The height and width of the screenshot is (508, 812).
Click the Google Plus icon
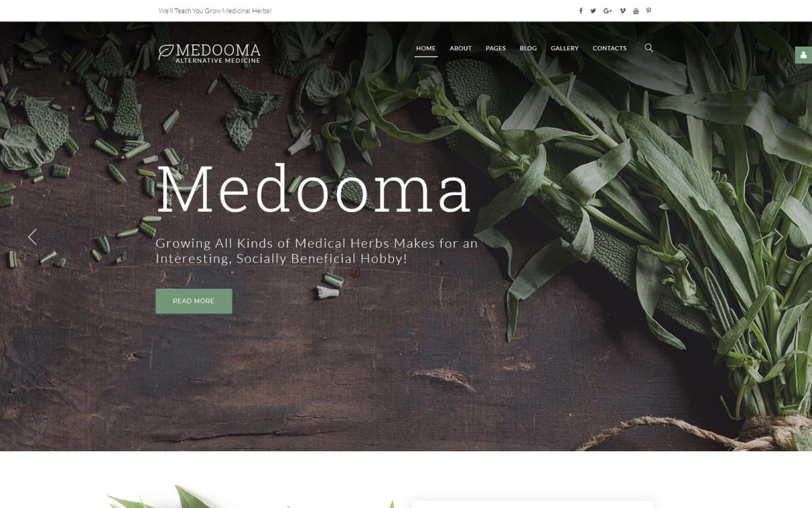coord(608,11)
